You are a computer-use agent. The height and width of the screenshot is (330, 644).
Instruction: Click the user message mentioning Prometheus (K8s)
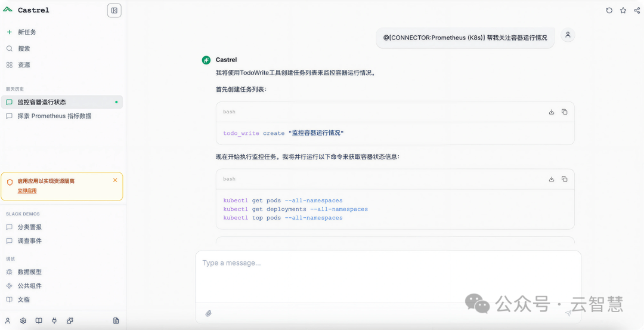pos(465,38)
